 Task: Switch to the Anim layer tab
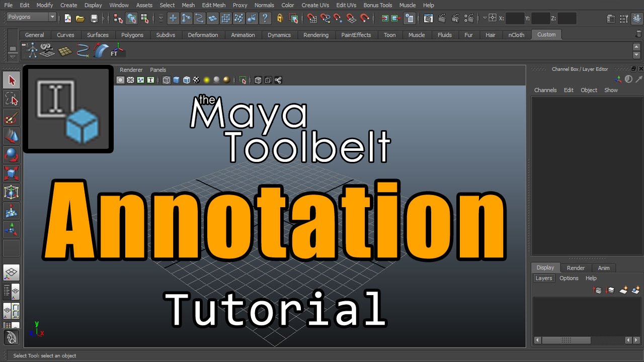tap(604, 268)
